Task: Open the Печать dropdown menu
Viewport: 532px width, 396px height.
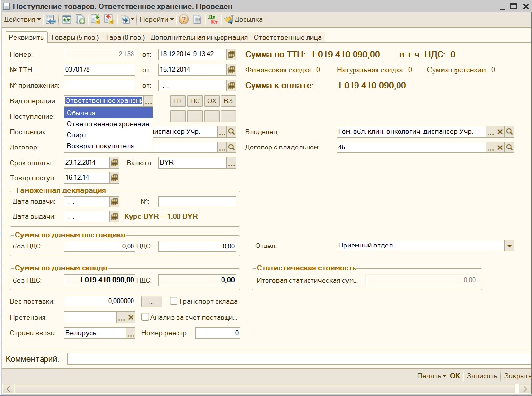Action: tap(431, 376)
